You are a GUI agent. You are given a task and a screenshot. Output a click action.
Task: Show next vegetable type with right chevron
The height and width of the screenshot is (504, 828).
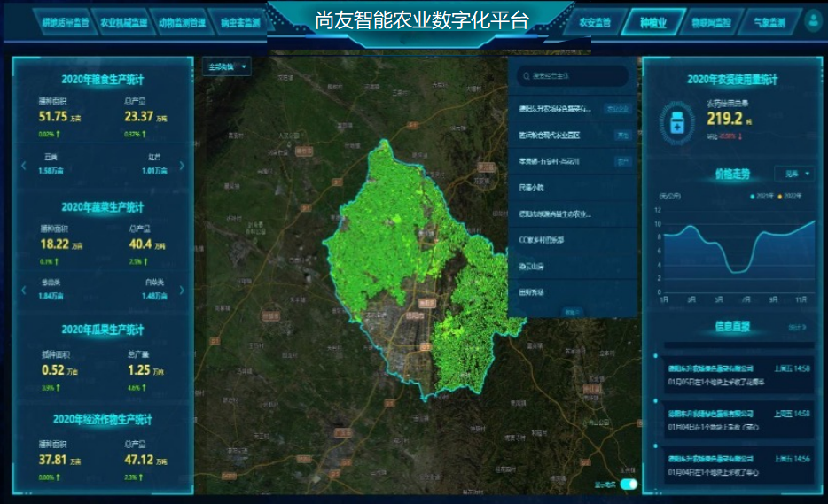point(182,291)
